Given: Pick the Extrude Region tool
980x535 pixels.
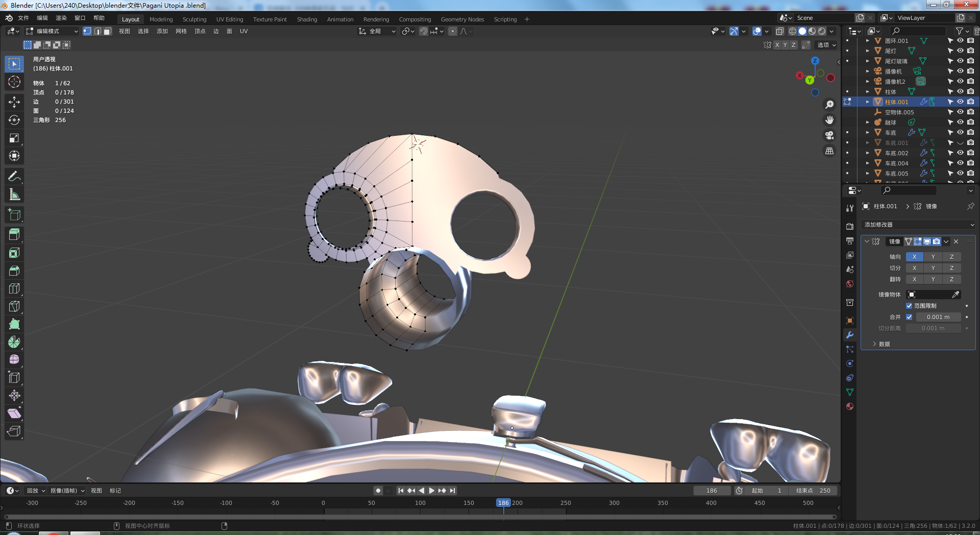Looking at the screenshot, I should click(x=14, y=234).
